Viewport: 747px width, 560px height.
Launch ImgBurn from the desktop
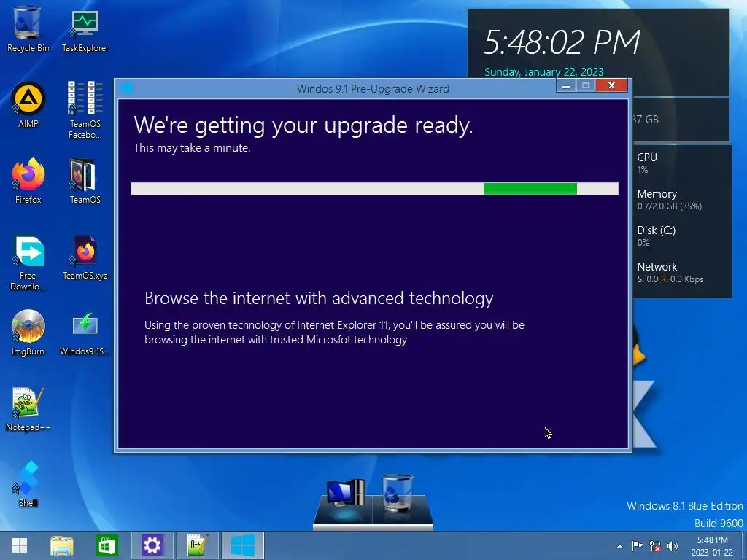pos(28,332)
